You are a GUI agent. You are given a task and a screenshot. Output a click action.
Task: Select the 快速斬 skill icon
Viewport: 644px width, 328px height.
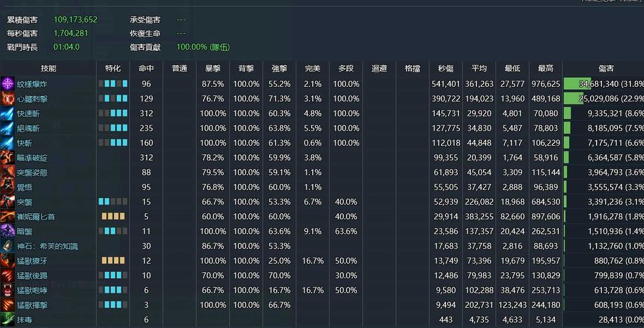(7, 114)
